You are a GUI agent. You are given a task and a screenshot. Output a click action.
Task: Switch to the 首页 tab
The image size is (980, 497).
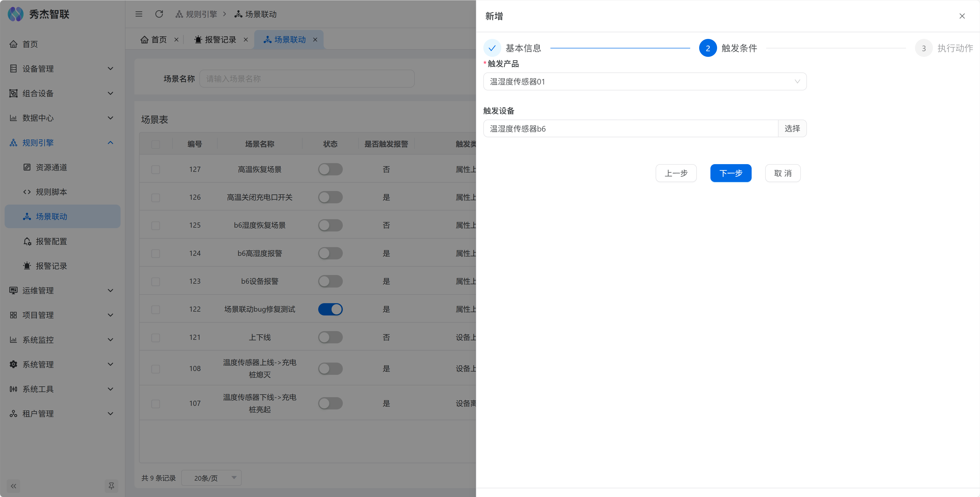click(158, 40)
